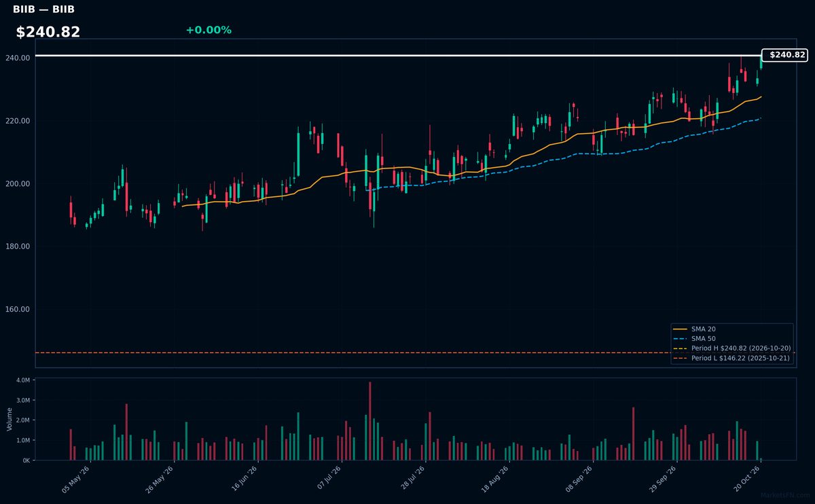Click the 200.00 price axis label
Screen dimensions: 815x504
pyautogui.click(x=18, y=184)
